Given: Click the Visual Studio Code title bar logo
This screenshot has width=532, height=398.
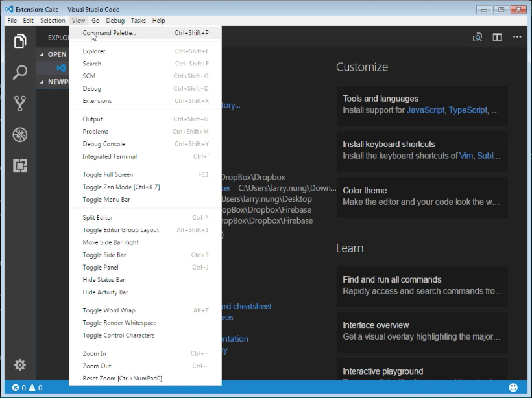Looking at the screenshot, I should pyautogui.click(x=9, y=9).
